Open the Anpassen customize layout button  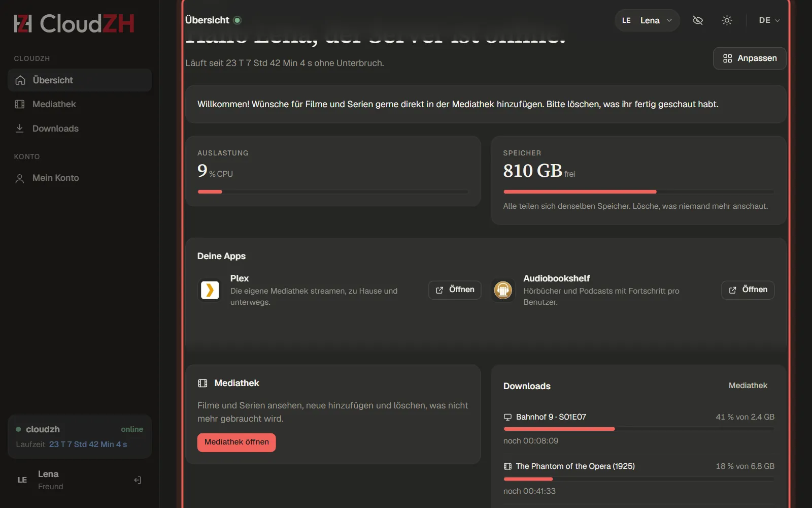click(750, 58)
